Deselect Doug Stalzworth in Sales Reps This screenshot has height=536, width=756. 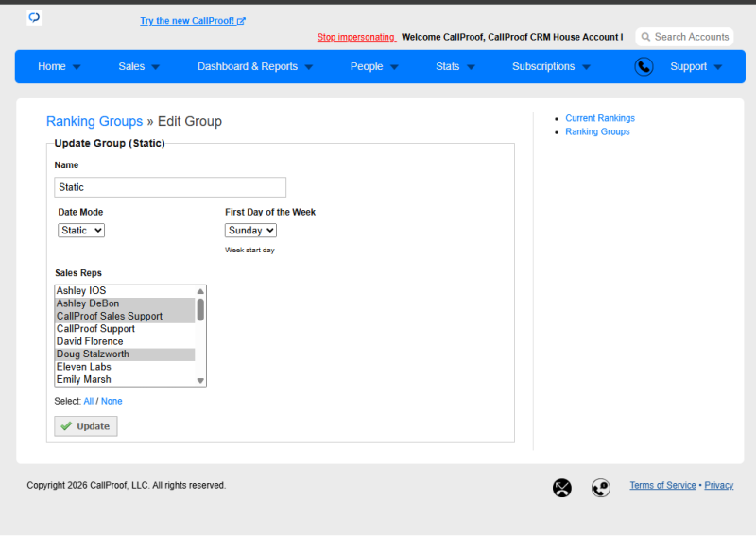point(125,354)
